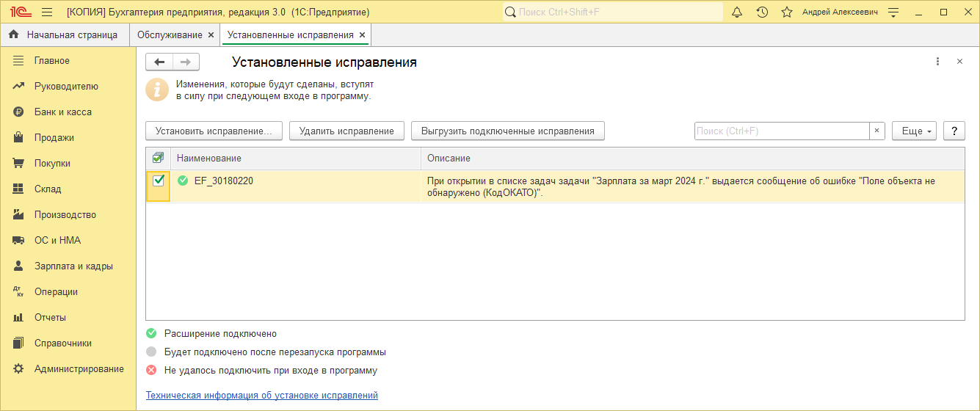
Task: Open the history clock icon
Action: pos(762,12)
